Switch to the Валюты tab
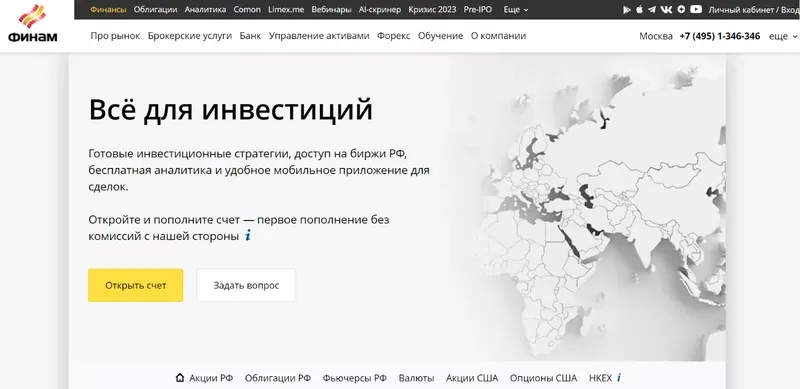The height and width of the screenshot is (389, 800). click(416, 378)
